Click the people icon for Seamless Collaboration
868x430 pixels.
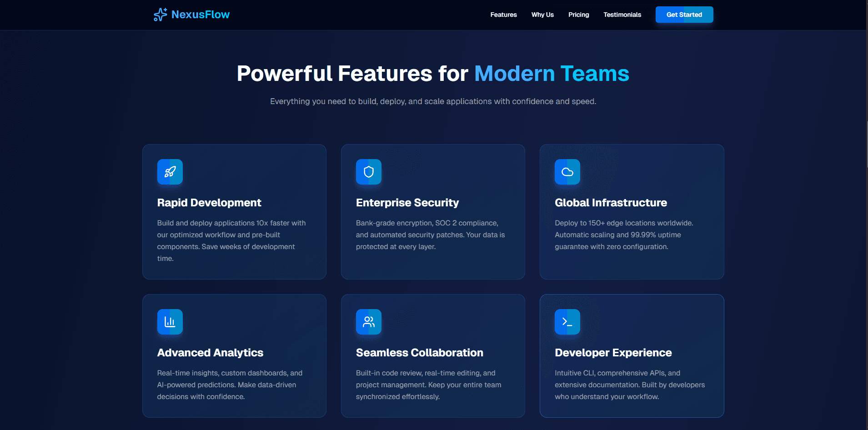pos(368,322)
